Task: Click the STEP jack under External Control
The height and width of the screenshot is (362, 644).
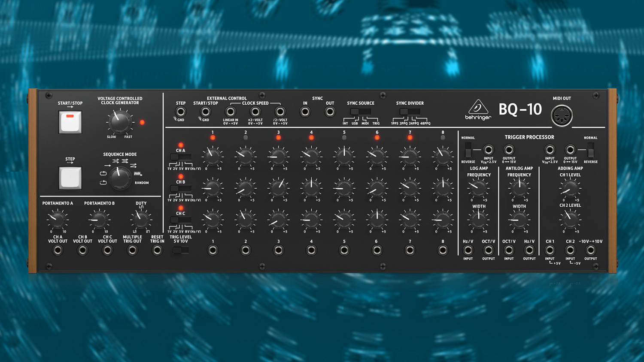Action: [180, 112]
